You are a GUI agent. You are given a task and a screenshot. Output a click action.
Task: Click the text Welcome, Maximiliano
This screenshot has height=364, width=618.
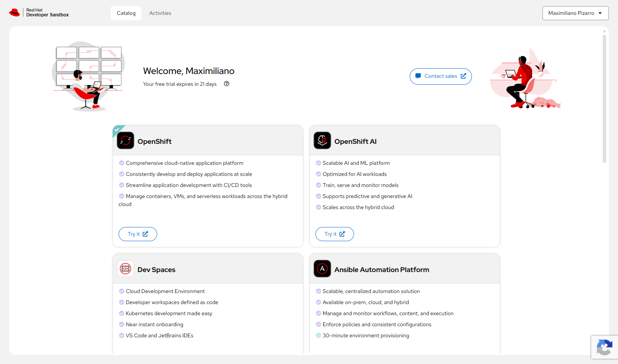(x=189, y=71)
